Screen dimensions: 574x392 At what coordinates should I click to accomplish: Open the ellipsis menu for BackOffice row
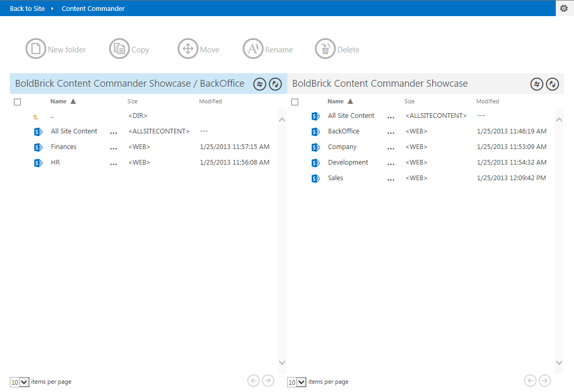pos(391,133)
